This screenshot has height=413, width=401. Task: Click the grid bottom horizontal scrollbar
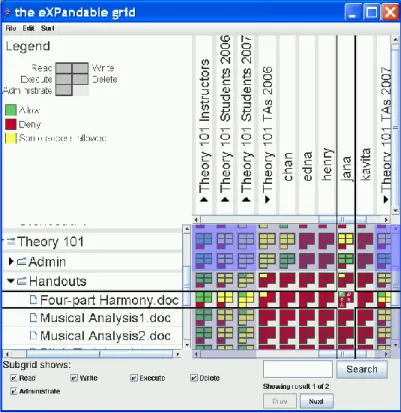point(291,354)
